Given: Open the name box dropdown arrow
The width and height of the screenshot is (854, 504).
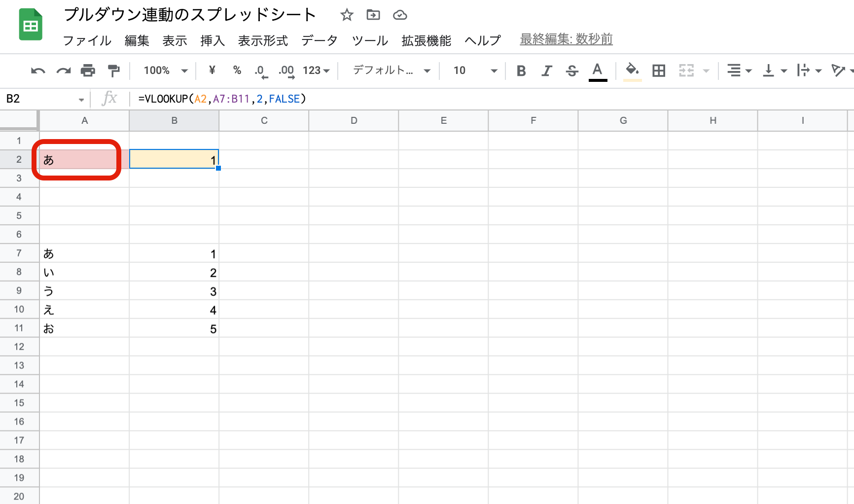Looking at the screenshot, I should 81,100.
